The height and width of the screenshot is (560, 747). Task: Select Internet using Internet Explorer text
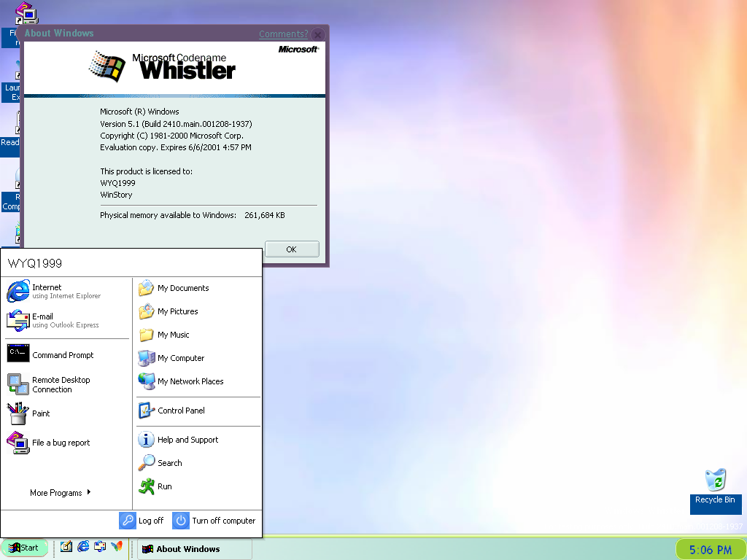click(x=66, y=292)
